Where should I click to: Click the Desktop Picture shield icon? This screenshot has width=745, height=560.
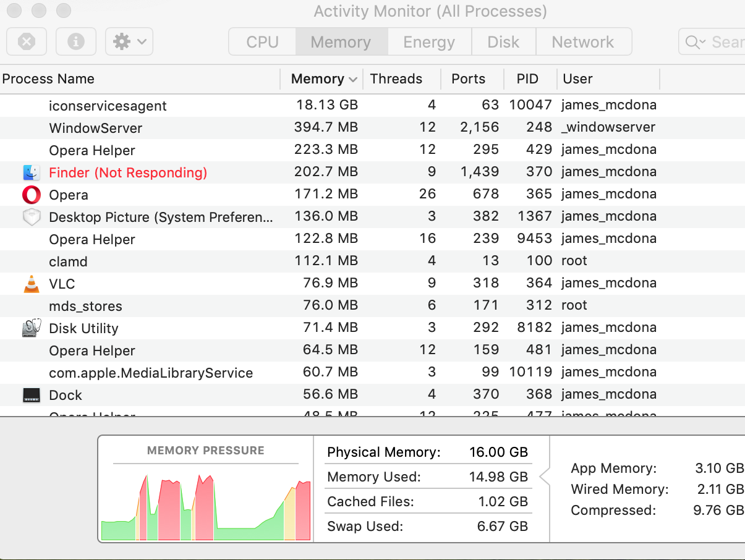[x=31, y=217]
